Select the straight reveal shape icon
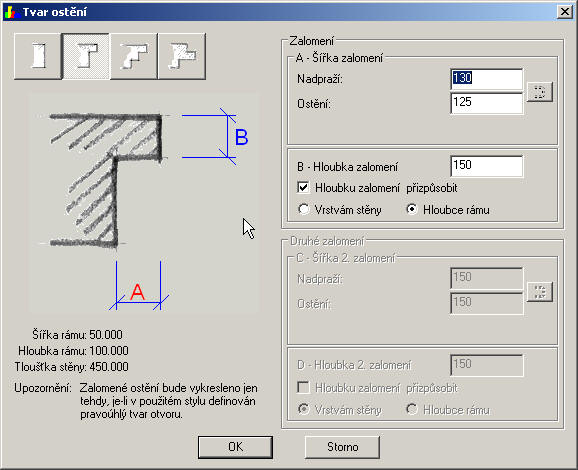 tap(38, 56)
